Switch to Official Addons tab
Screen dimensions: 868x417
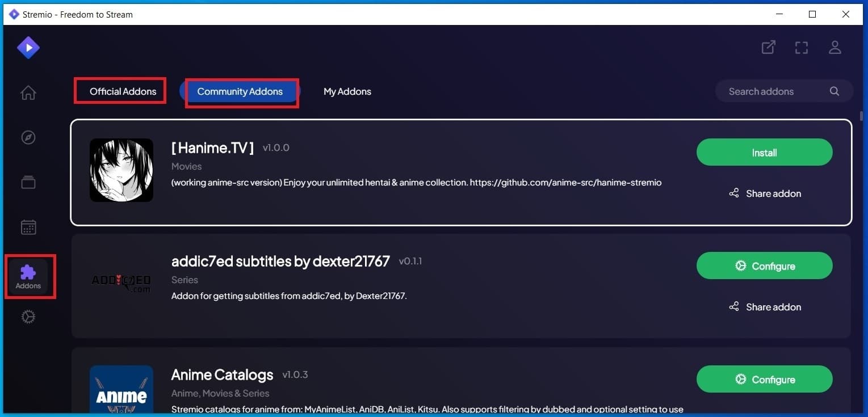[123, 91]
